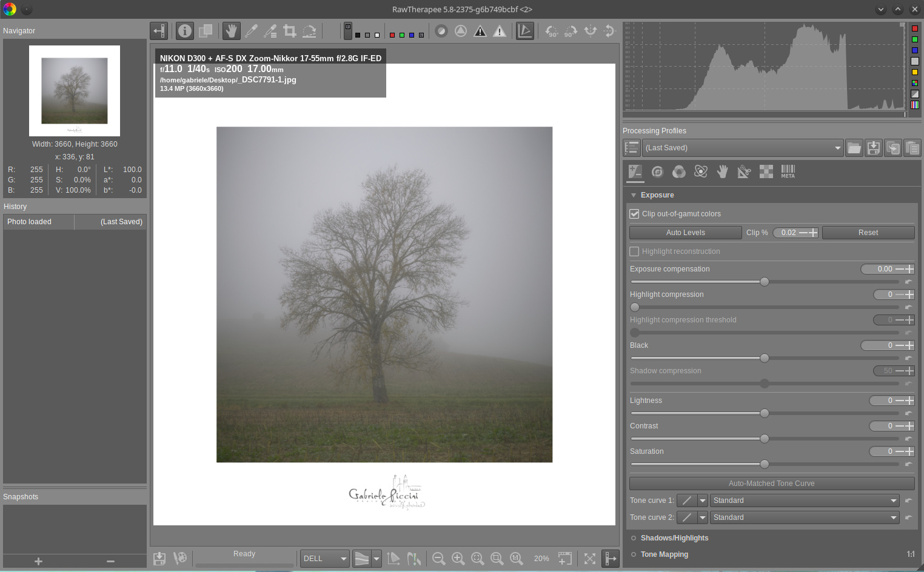Select the straighten/fine rotation tool
Screen dimensions: 924x572
(309, 31)
